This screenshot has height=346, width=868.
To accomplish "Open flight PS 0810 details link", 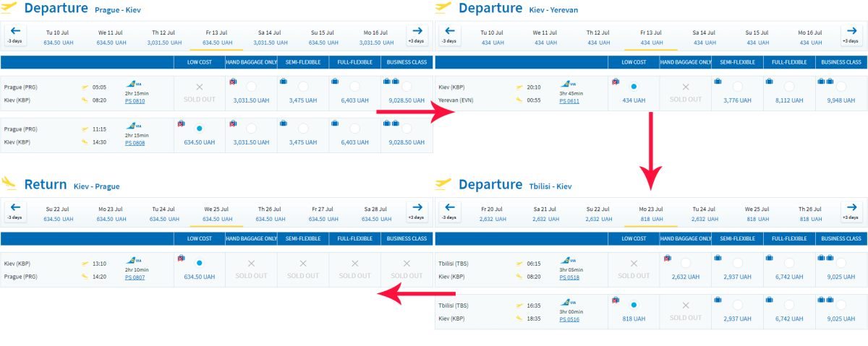I will point(135,101).
